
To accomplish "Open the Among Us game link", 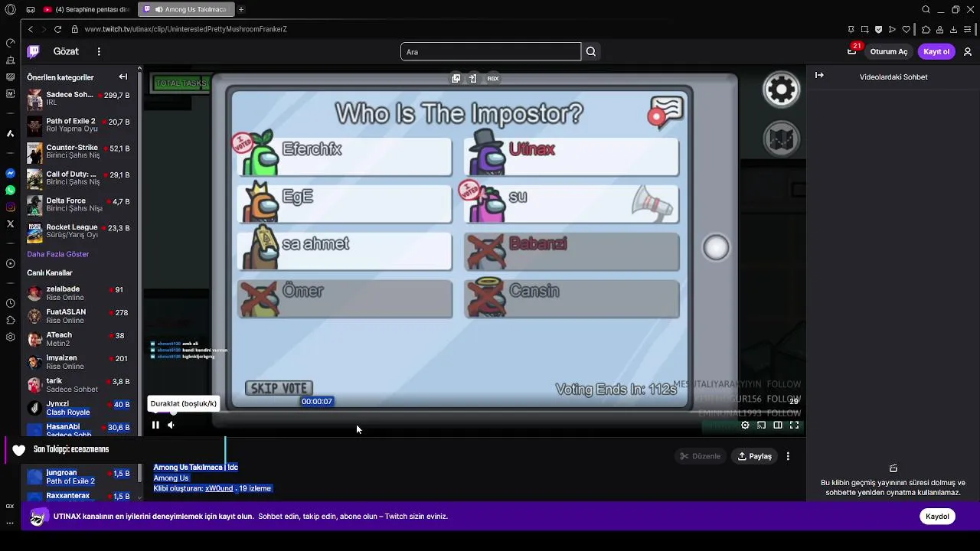I will point(171,478).
